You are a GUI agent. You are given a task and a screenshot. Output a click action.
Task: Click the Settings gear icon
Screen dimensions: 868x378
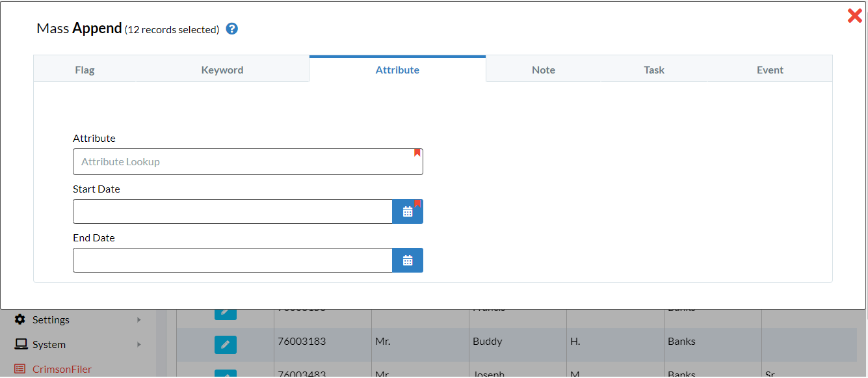[x=20, y=319]
